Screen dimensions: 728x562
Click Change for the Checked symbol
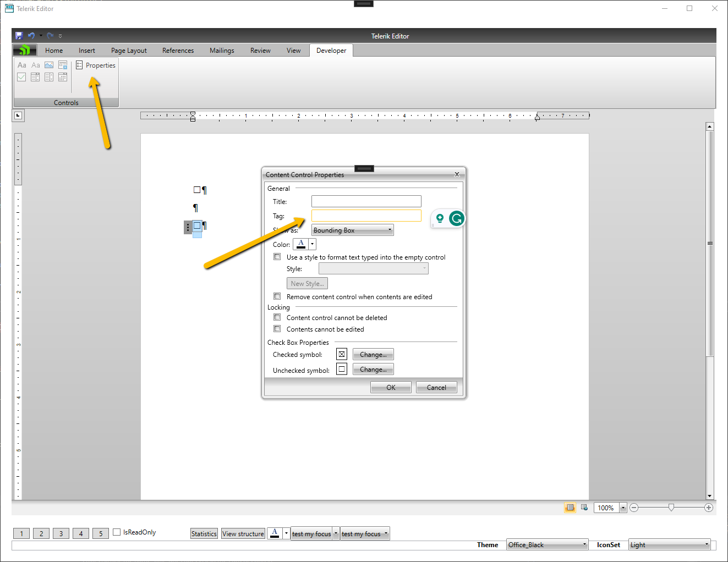pyautogui.click(x=373, y=355)
